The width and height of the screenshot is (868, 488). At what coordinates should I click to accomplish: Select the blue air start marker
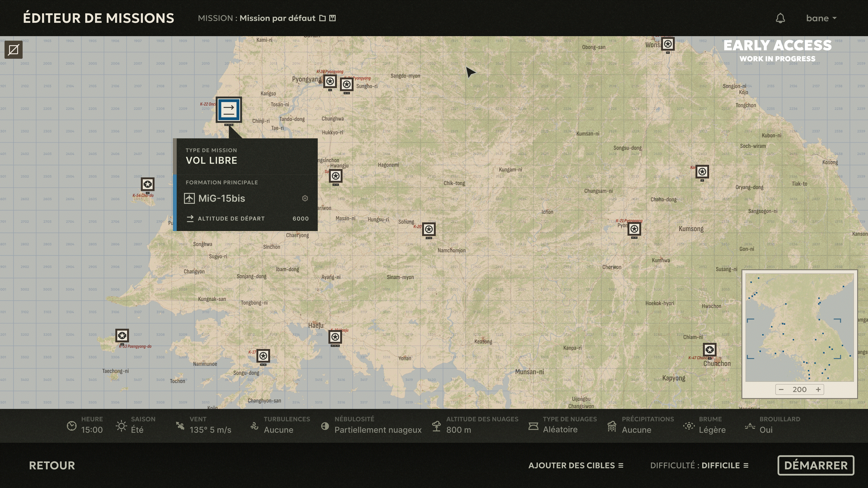[x=229, y=110]
